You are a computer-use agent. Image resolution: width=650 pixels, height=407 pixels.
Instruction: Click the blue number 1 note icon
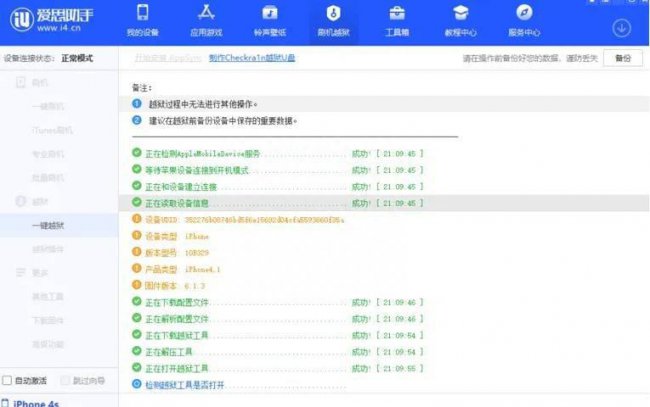[x=137, y=104]
